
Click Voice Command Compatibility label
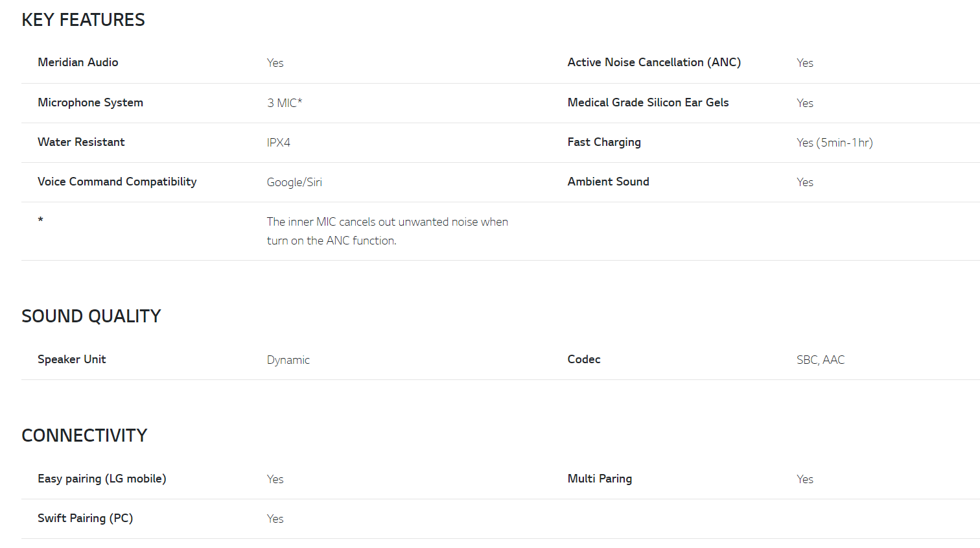point(117,182)
